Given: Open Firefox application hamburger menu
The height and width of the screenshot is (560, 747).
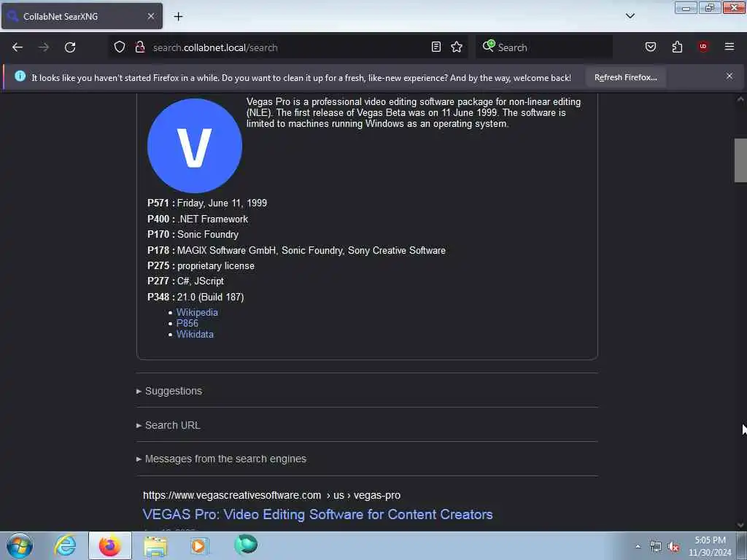Looking at the screenshot, I should pos(729,47).
